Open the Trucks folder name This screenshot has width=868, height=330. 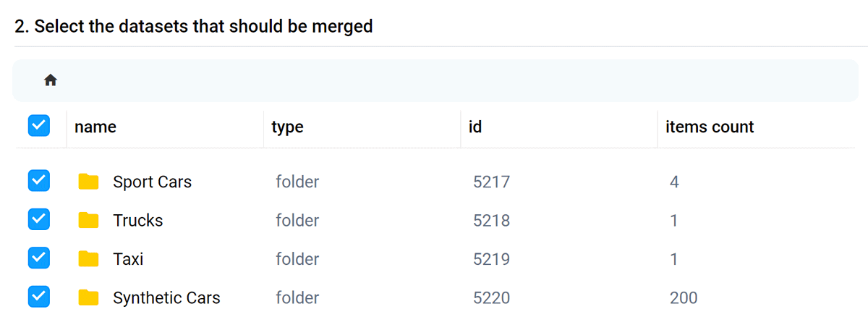pyautogui.click(x=137, y=221)
